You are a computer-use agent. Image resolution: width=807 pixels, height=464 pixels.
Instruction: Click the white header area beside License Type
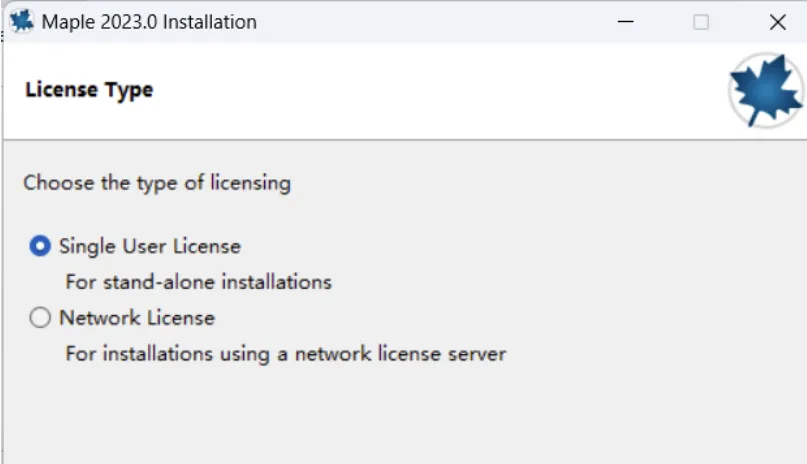coord(437,90)
